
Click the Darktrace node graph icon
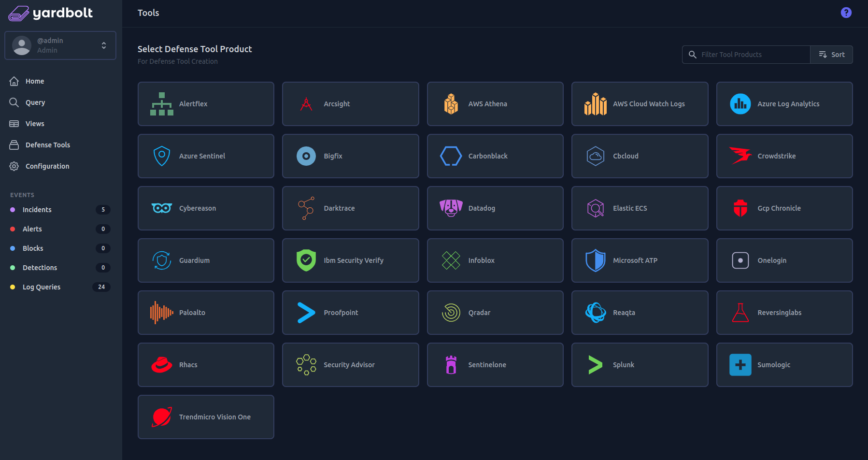[306, 208]
